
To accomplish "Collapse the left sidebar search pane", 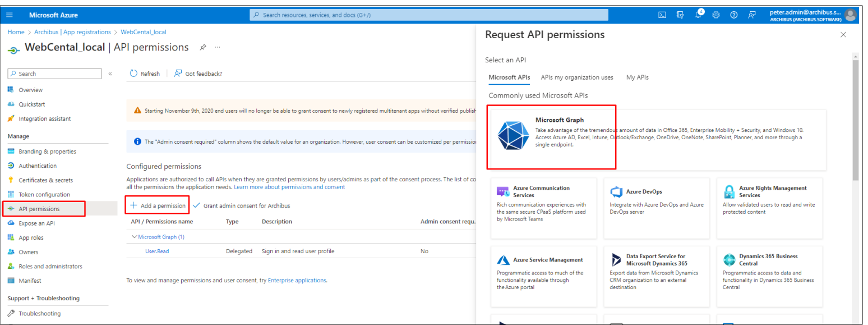I will click(x=110, y=73).
